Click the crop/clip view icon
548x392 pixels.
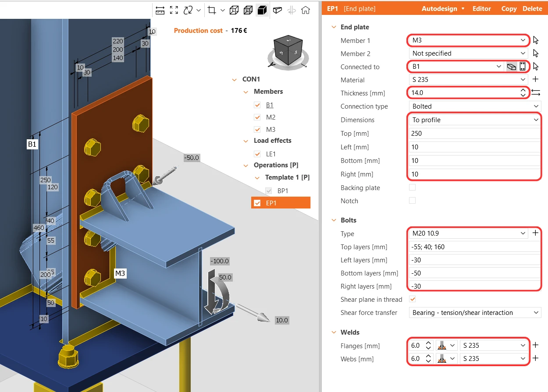click(x=212, y=10)
